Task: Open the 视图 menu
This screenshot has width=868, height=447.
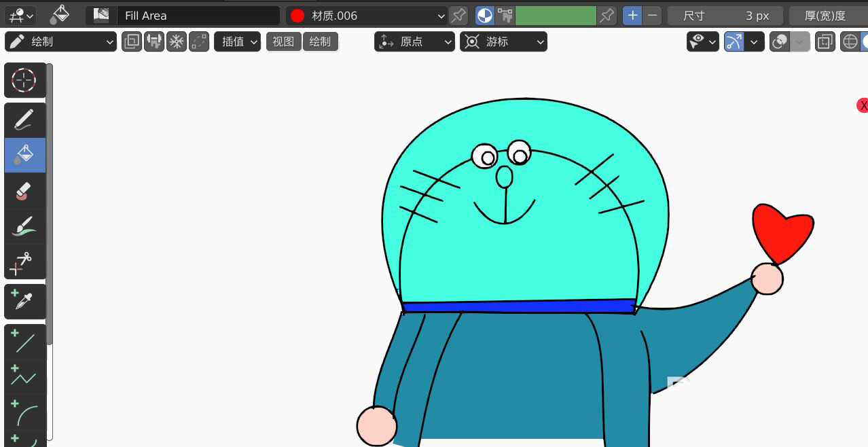Action: pos(283,42)
